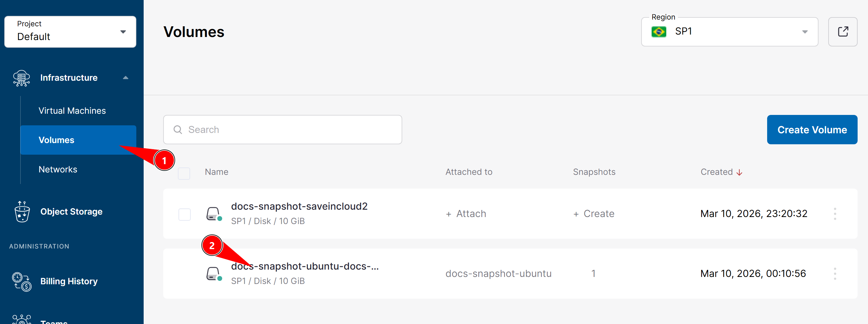This screenshot has height=324, width=868.
Task: Click into the volumes Search field
Action: pyautogui.click(x=282, y=130)
